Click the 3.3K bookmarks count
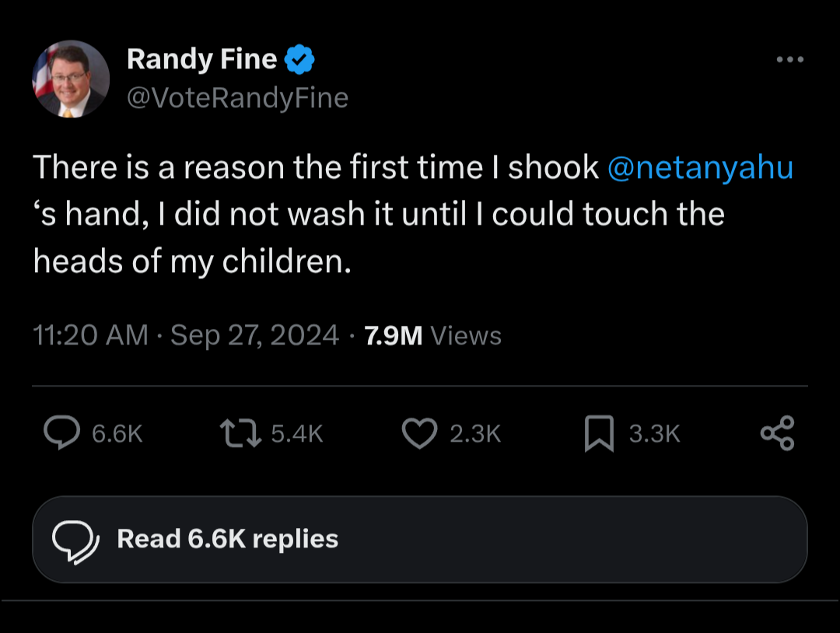This screenshot has width=840, height=633. tap(654, 434)
